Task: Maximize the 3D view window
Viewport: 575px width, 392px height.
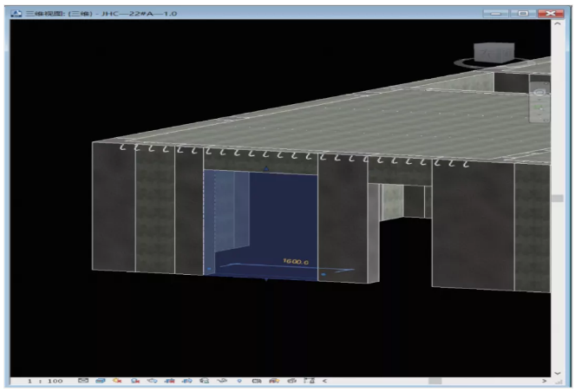Action: (x=523, y=14)
